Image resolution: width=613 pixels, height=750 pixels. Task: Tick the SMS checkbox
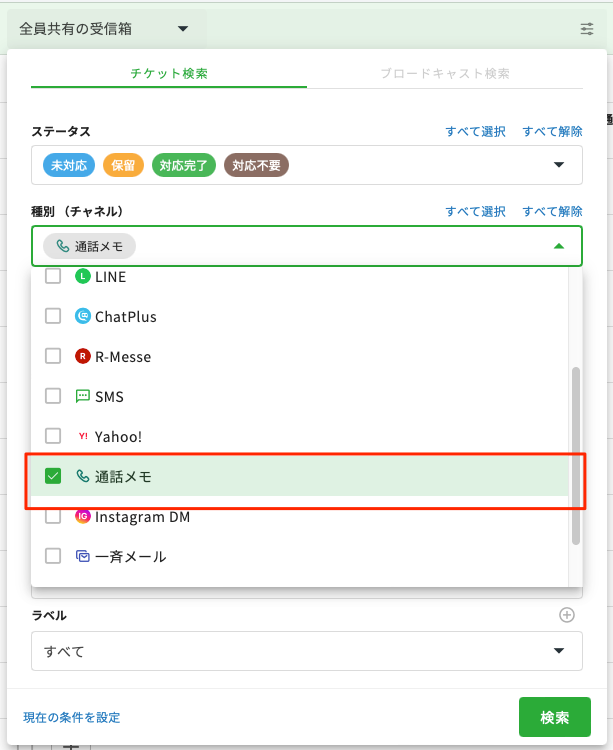54,396
